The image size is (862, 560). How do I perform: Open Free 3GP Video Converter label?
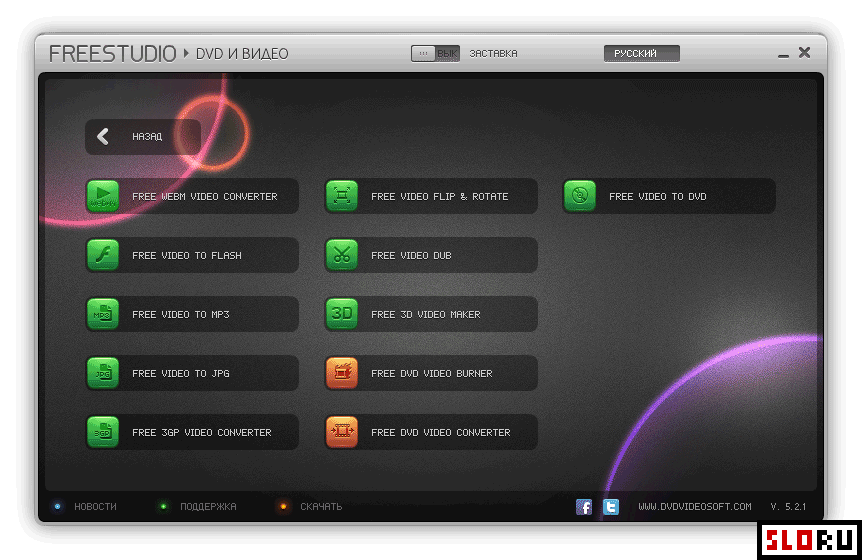pyautogui.click(x=202, y=433)
